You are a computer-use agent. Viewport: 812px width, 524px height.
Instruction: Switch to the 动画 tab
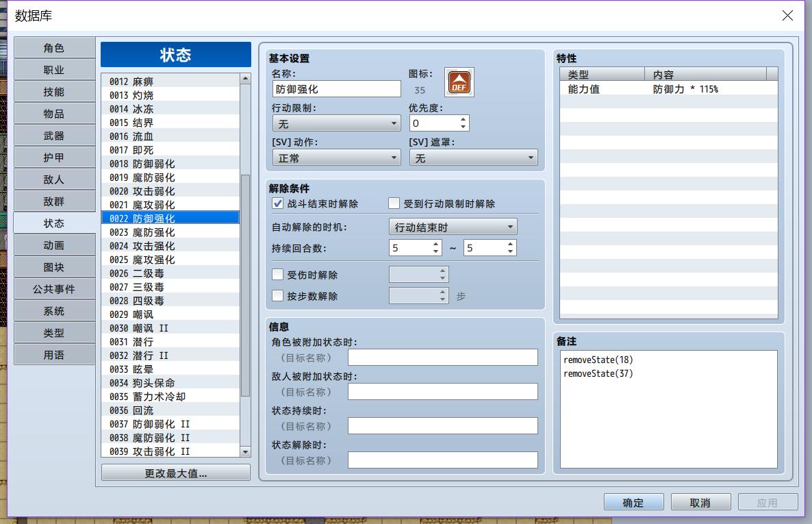54,245
